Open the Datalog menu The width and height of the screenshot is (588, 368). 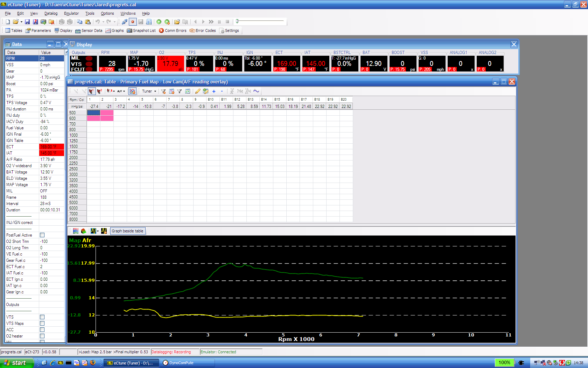point(51,13)
